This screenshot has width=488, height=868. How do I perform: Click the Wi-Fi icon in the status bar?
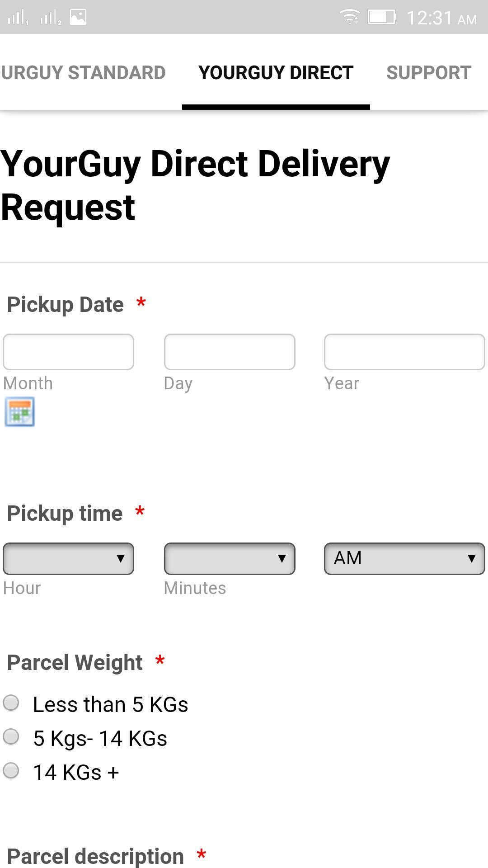pyautogui.click(x=350, y=17)
